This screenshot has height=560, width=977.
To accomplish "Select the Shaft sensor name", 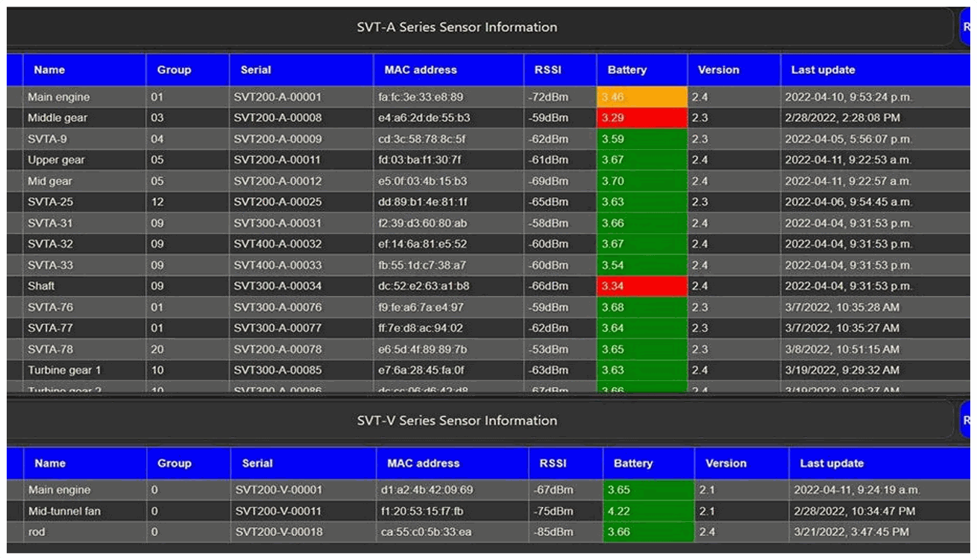I will [41, 286].
